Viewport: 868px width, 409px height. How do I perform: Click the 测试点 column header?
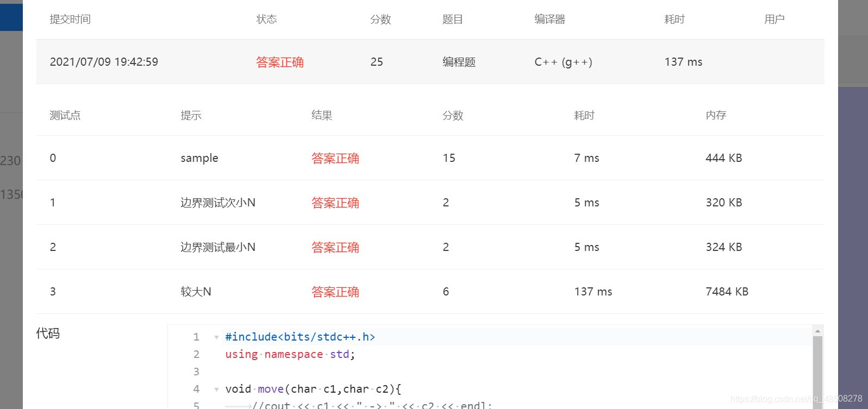(65, 115)
